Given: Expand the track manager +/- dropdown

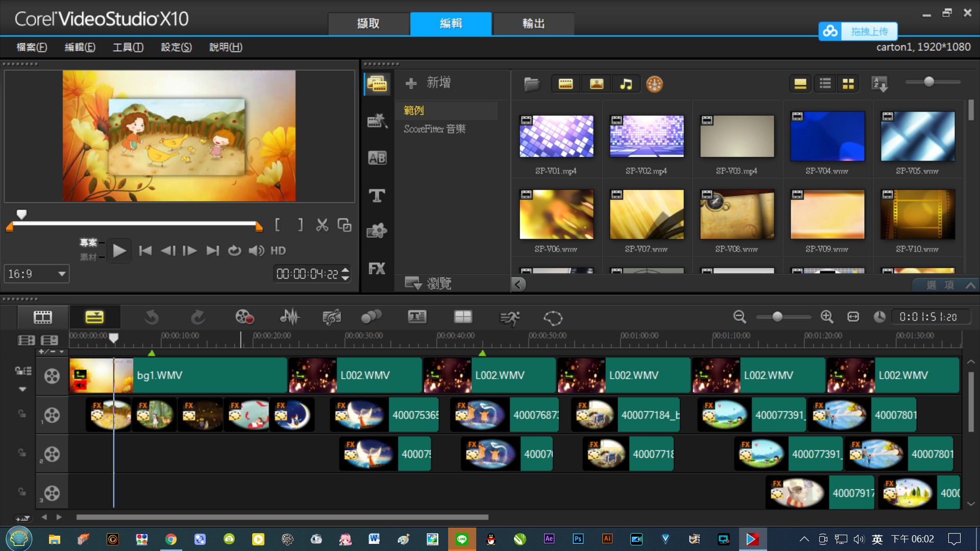Looking at the screenshot, I should [x=51, y=352].
